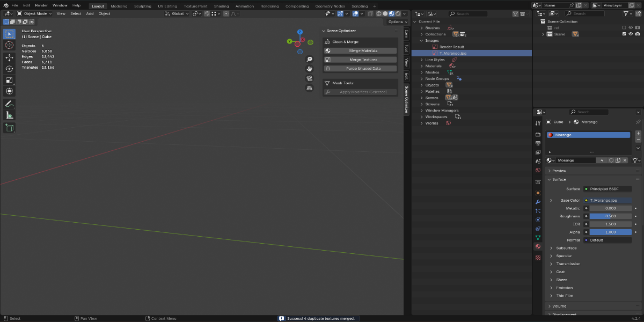Open the Modifiers properties tab
Screen dimensions: 644x322
[x=538, y=202]
